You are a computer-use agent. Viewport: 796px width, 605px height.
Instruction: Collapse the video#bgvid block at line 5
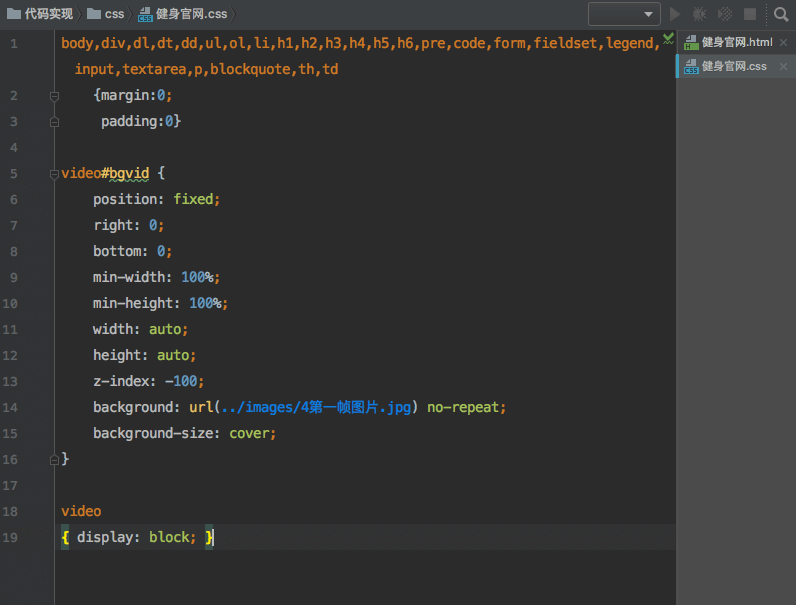pos(55,174)
